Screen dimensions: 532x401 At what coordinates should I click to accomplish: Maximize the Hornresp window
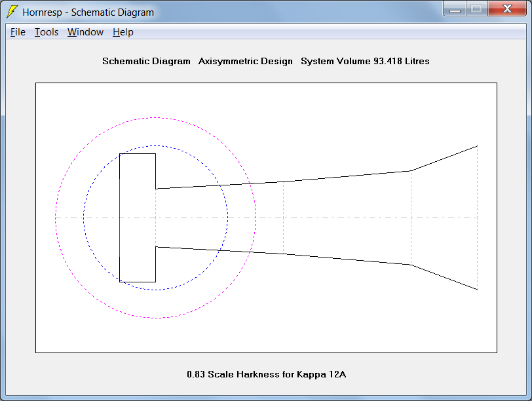click(x=477, y=9)
